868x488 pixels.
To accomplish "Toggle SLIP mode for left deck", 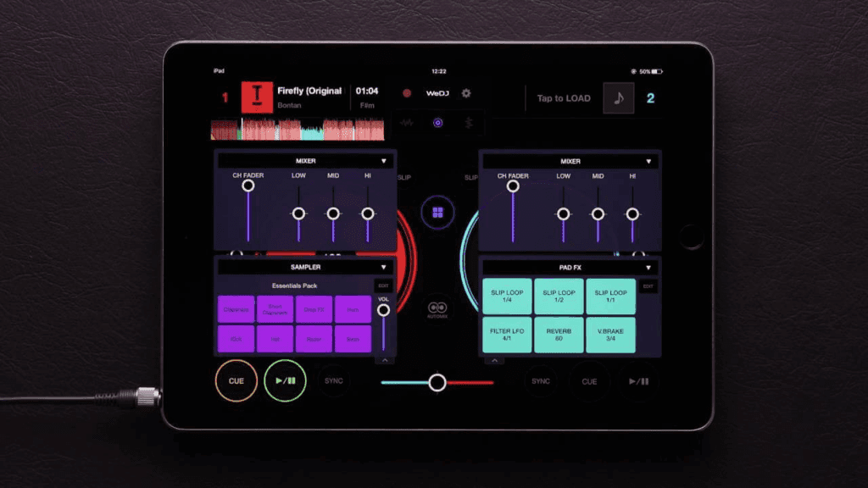I will 404,178.
